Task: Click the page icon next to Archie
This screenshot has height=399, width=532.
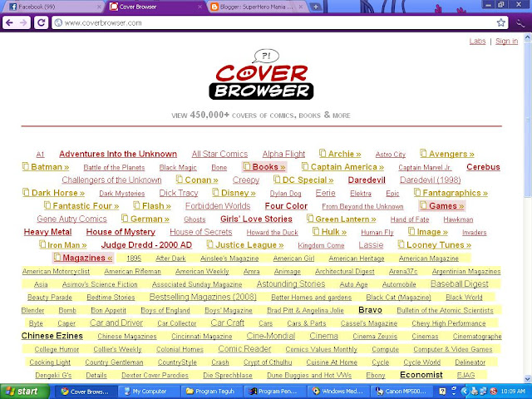Action: point(323,153)
